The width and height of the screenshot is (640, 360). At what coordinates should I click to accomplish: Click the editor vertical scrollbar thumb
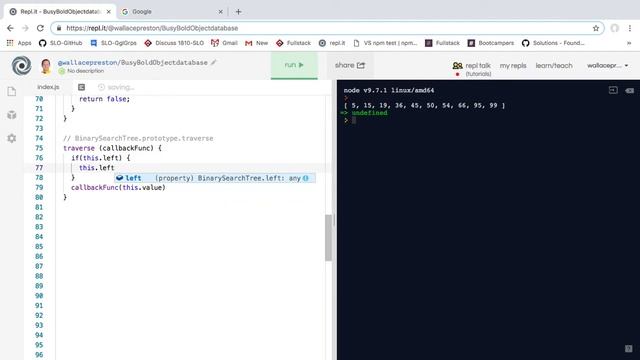click(x=328, y=238)
